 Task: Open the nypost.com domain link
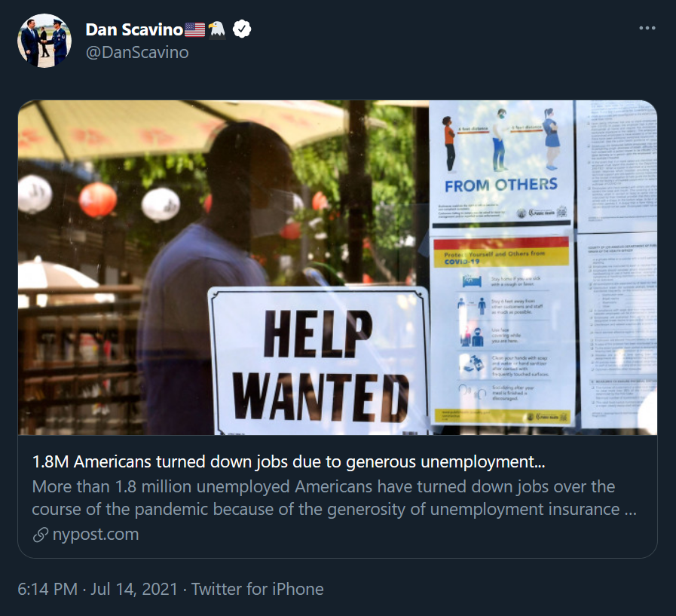[x=96, y=535]
